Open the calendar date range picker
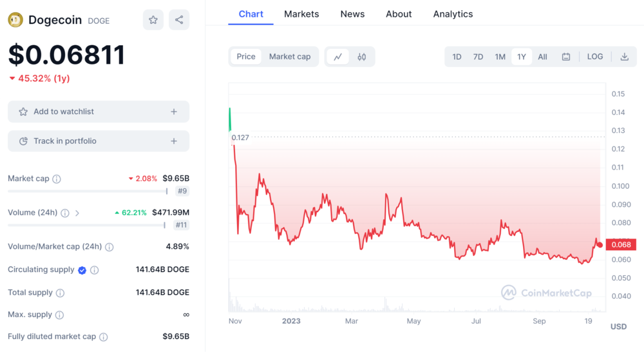The image size is (644, 352). coord(566,57)
